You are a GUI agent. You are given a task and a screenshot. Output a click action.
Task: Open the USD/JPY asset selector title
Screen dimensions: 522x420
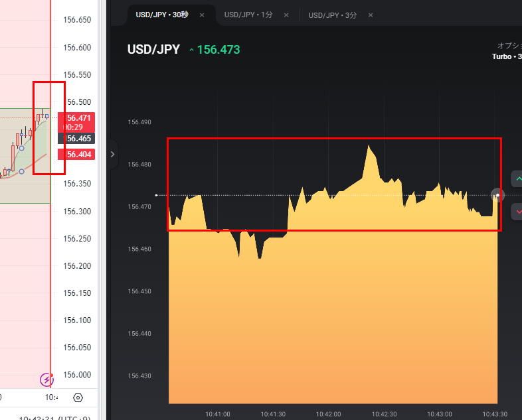pos(153,50)
